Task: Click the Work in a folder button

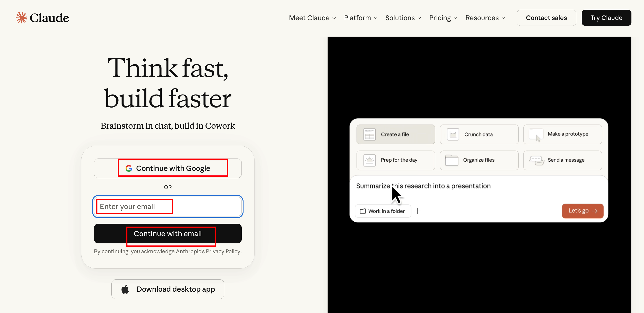Action: 383,211
